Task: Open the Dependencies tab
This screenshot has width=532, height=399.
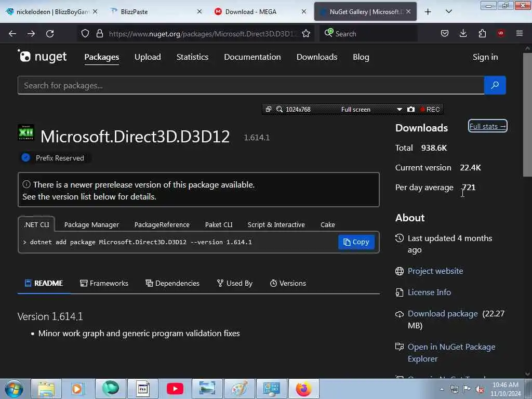Action: 172,283
